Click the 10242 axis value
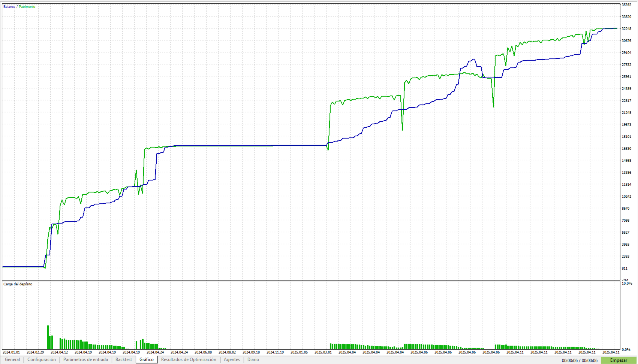638x364 pixels. (626, 197)
